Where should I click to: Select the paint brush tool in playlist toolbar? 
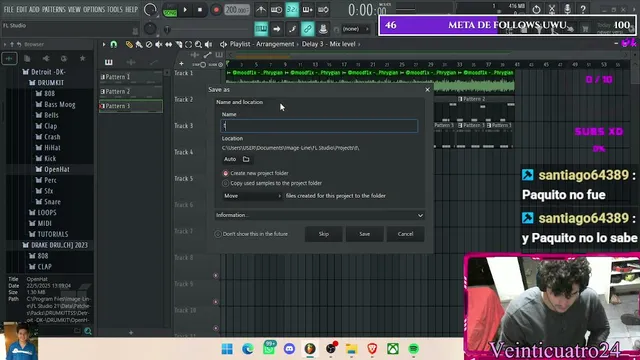(139, 44)
